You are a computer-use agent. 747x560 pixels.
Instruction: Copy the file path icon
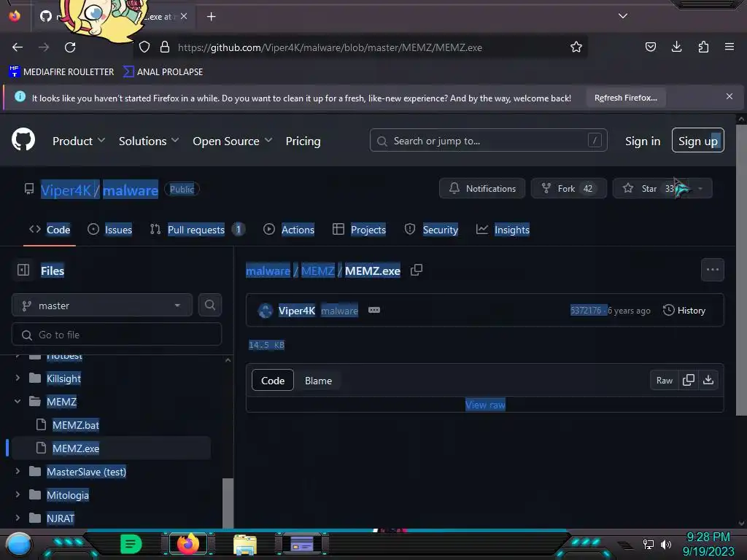point(417,270)
